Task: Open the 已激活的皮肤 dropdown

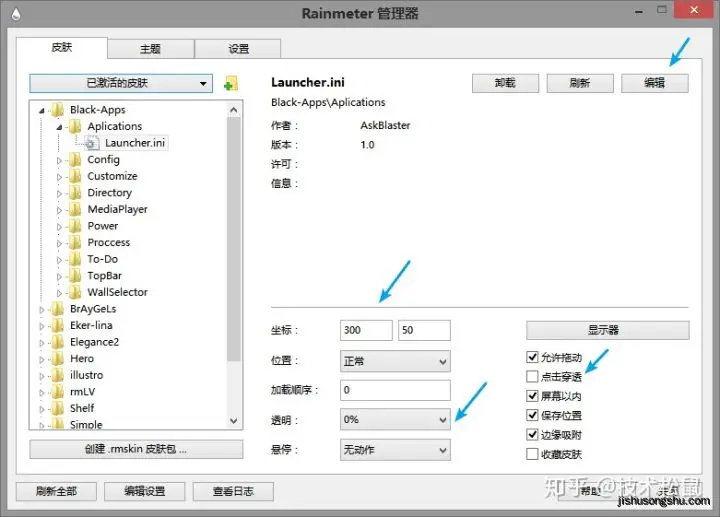Action: coord(121,84)
